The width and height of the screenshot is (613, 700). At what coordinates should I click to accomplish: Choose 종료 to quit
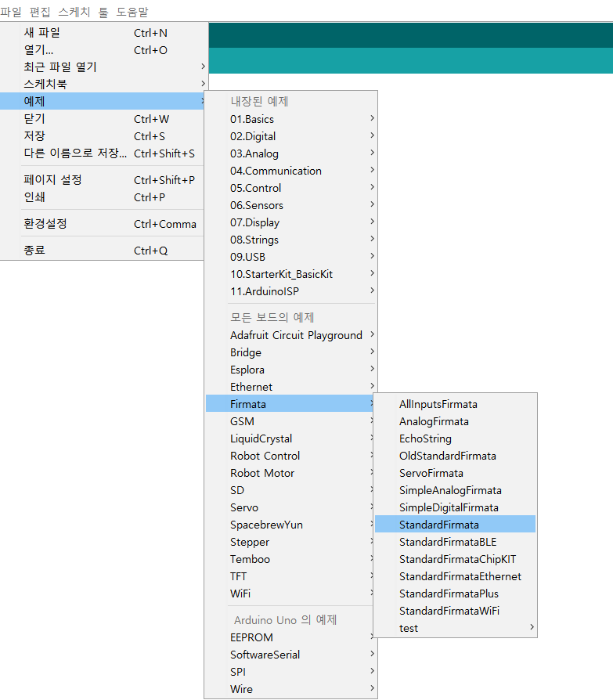(103, 250)
